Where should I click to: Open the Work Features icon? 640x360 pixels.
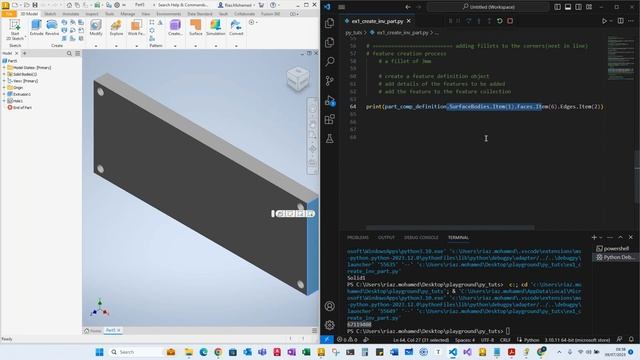click(136, 28)
